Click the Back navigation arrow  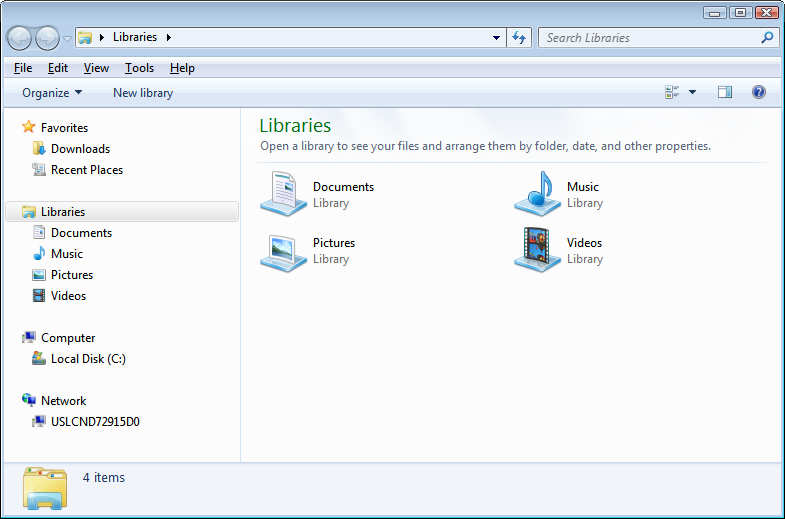click(x=20, y=38)
